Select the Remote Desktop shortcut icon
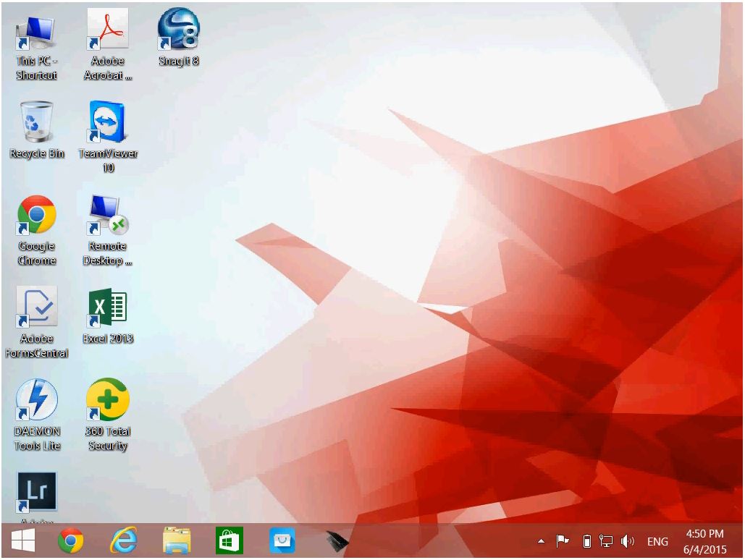This screenshot has width=745, height=560. (107, 215)
